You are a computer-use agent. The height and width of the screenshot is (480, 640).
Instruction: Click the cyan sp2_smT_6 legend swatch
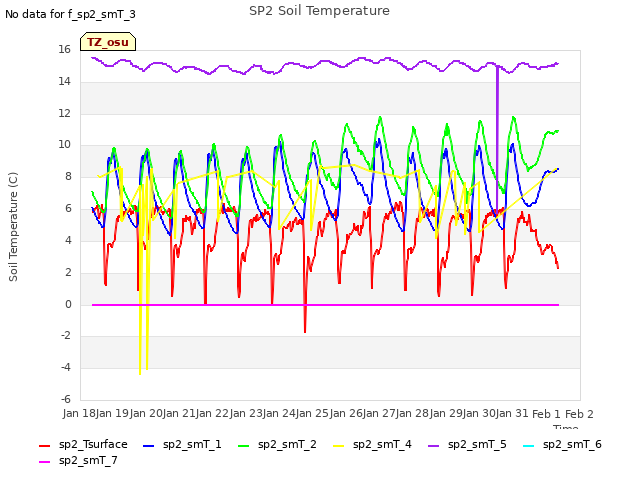pyautogui.click(x=529, y=446)
